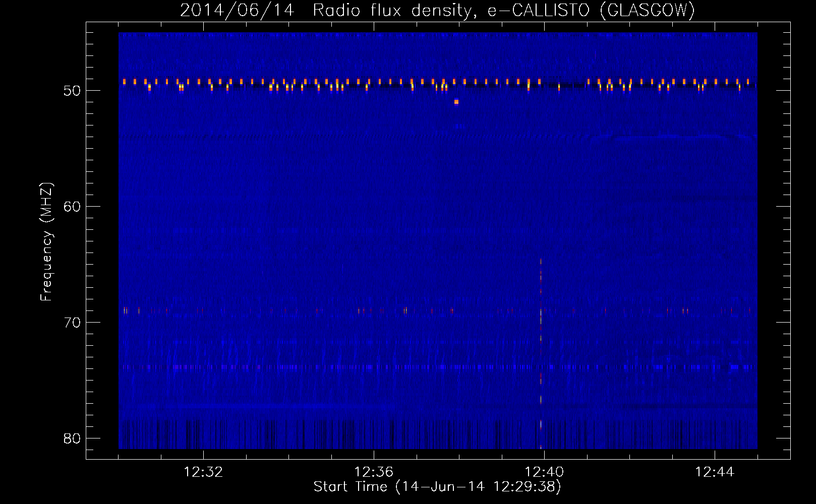Screen dimensions: 816x504
Task: Click the 70 frequency tick label
Action: 72,323
